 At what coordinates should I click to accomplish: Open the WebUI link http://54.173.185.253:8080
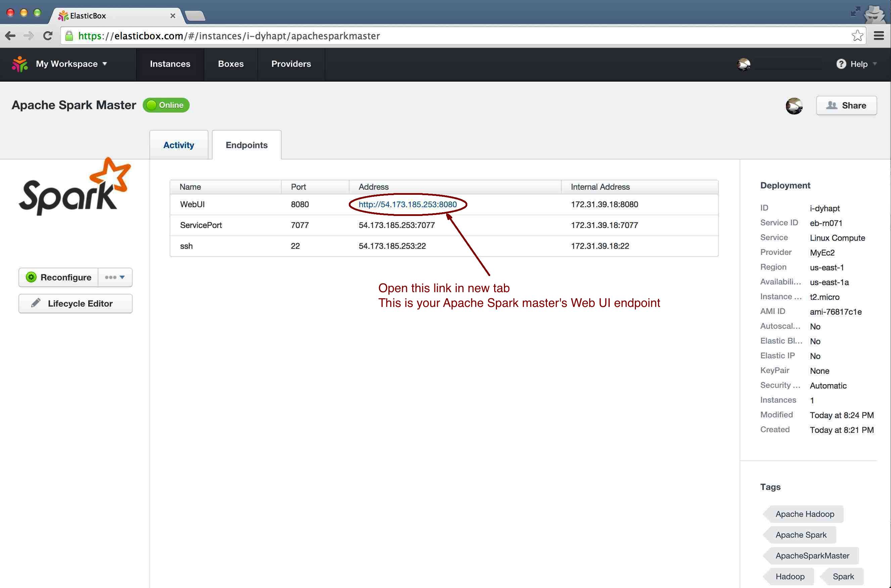(408, 205)
